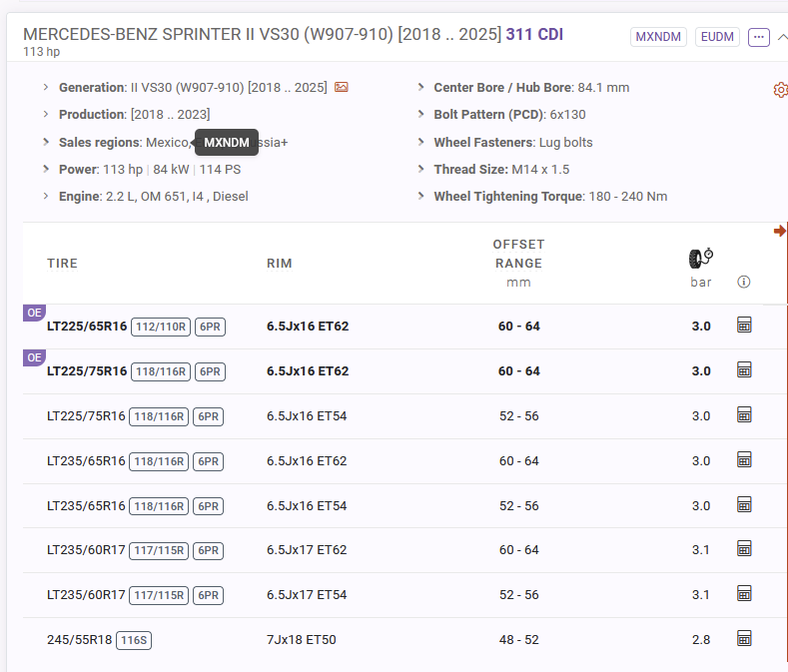The width and height of the screenshot is (788, 672).
Task: Expand the Wheel Fasteners arrow
Action: click(x=420, y=142)
